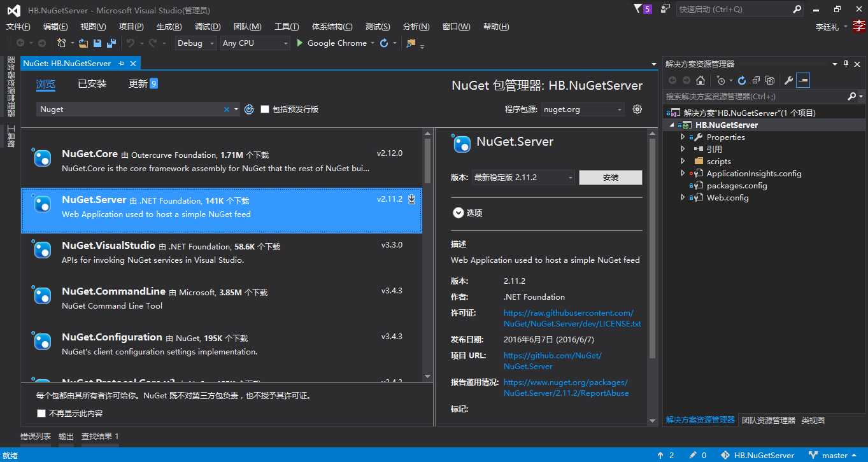Click the Find in Files toolbar icon

pyautogui.click(x=411, y=43)
